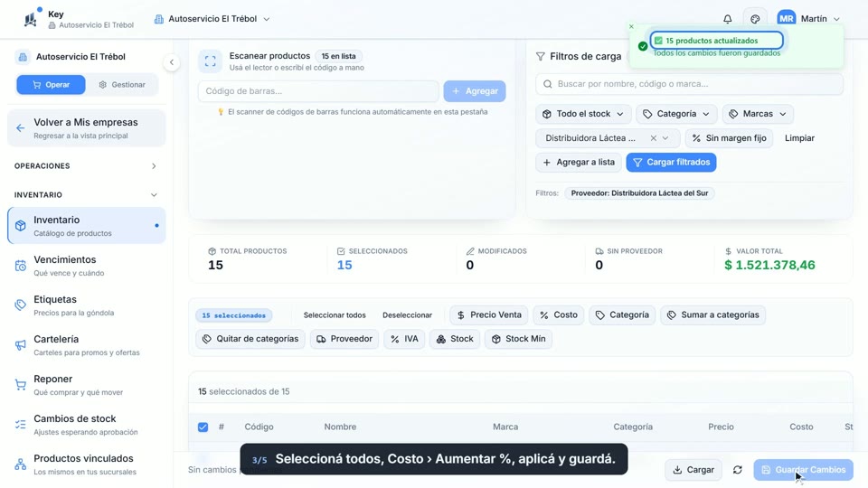Screen dimensions: 868x488
Task: Open the notifications bell
Action: click(x=727, y=19)
